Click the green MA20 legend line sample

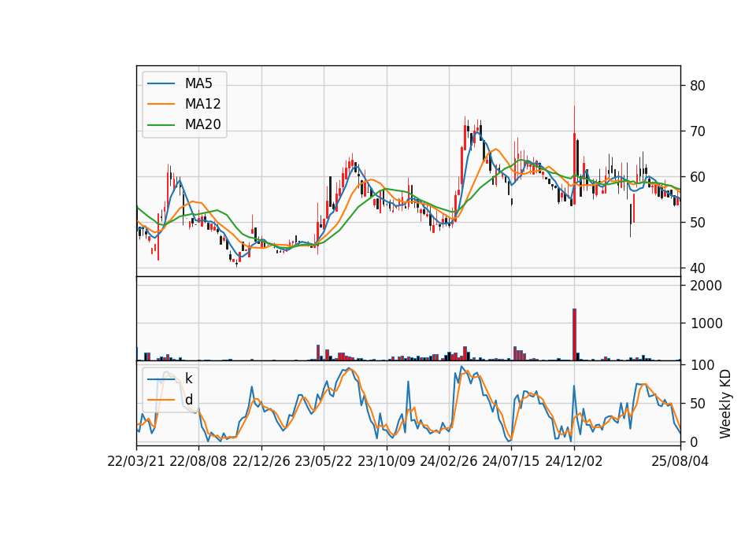[x=161, y=125]
